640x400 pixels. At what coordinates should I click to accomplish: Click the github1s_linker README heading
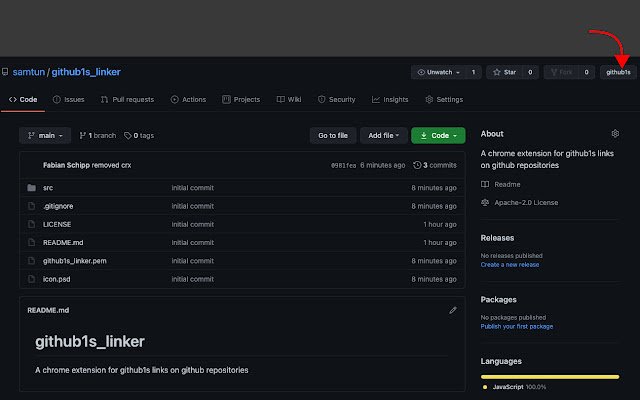90,342
